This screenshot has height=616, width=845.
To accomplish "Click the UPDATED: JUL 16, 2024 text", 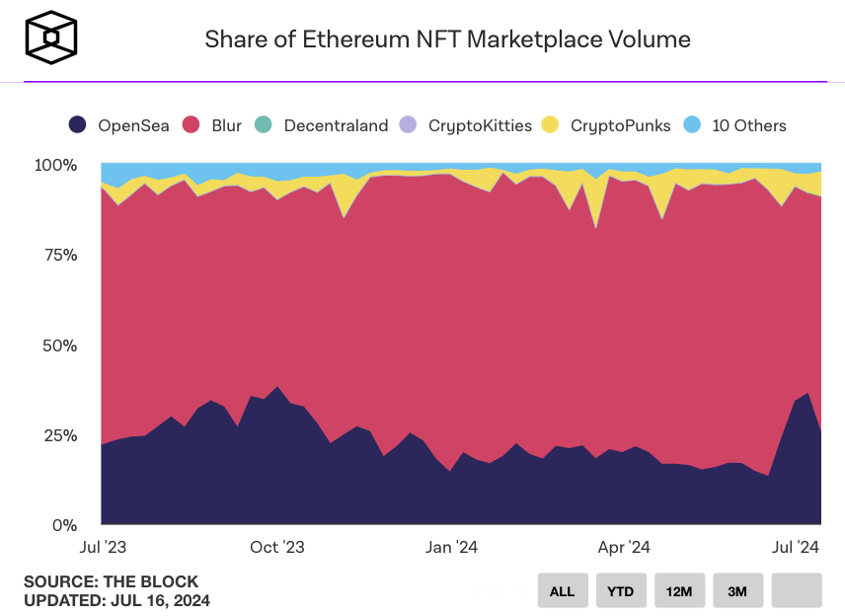I will point(116,600).
